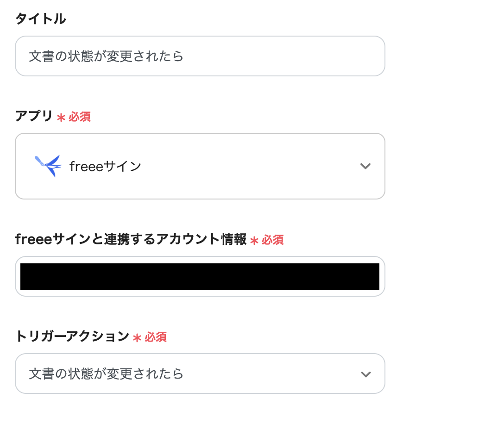Click the red asterisk beside トリガーアクション
Screen dimensions: 504x436
[x=137, y=338]
